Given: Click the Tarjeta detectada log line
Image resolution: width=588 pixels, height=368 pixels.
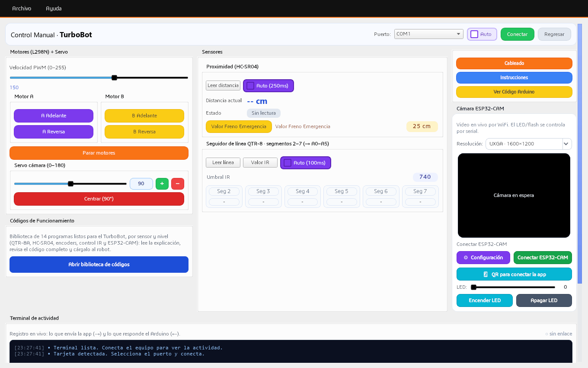Looking at the screenshot, I should click(109, 354).
